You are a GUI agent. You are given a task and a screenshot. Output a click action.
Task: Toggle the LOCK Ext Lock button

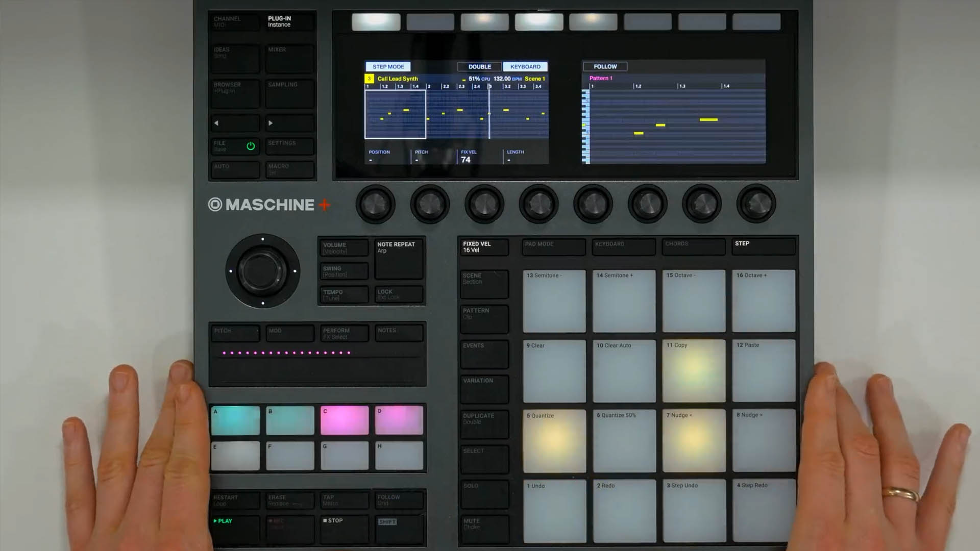tap(399, 294)
